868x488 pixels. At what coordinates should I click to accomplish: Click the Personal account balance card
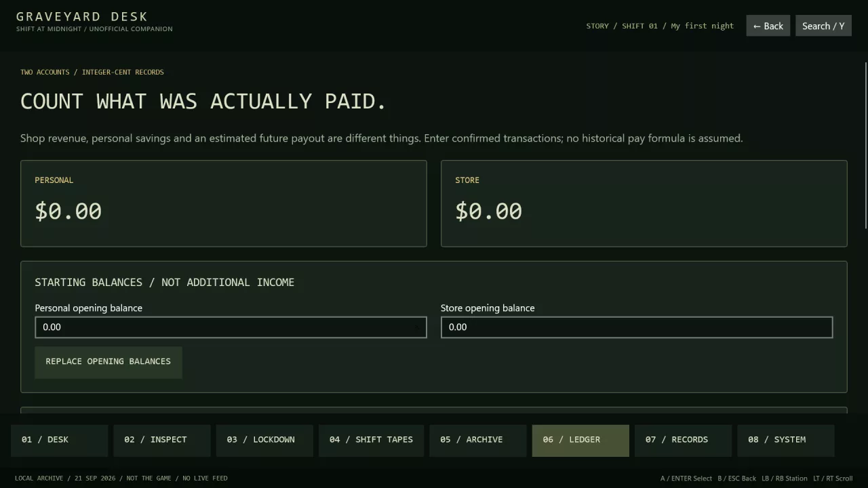[x=224, y=203]
